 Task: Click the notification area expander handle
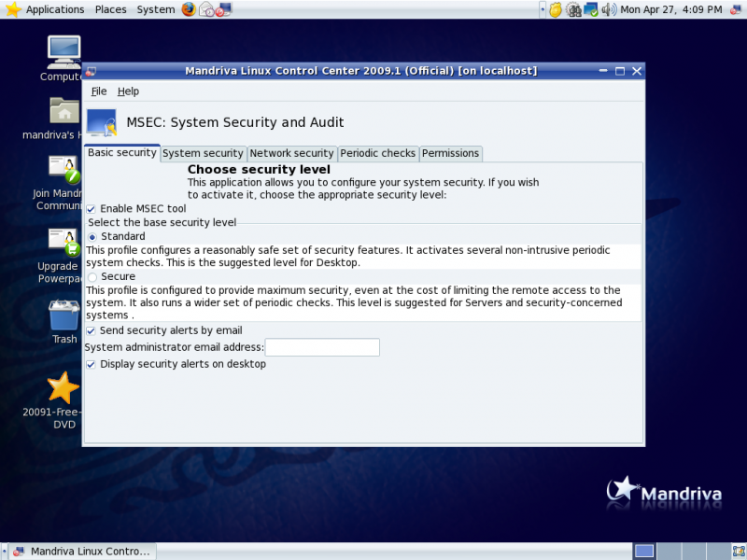(x=543, y=9)
